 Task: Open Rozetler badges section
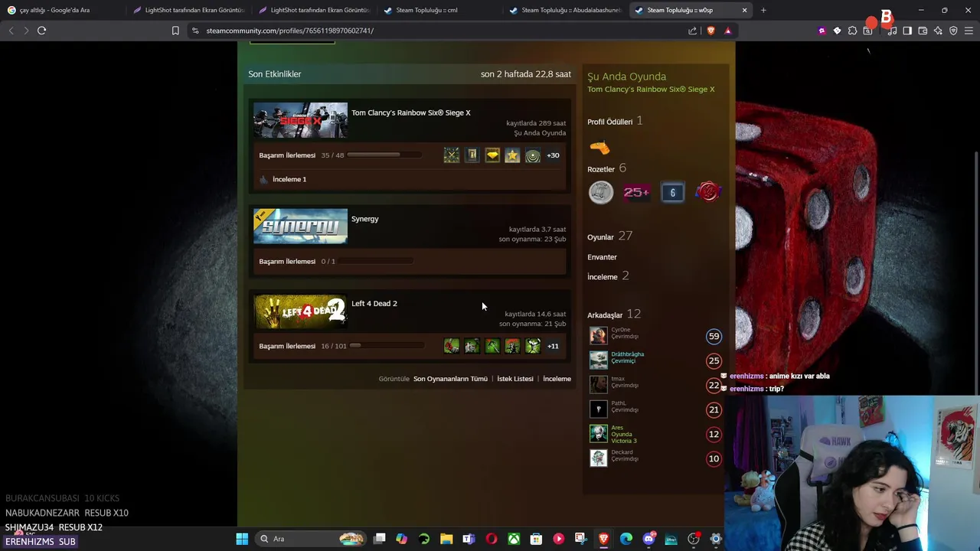(601, 169)
